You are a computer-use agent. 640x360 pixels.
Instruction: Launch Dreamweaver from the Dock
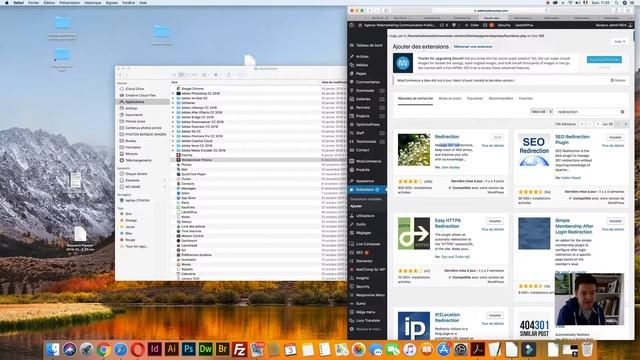click(206, 349)
